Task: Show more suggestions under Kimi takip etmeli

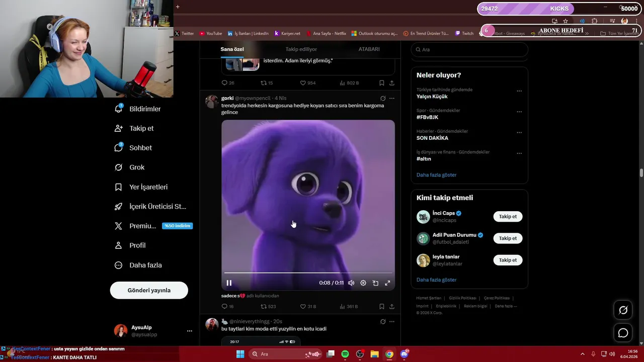Action: [x=437, y=280]
